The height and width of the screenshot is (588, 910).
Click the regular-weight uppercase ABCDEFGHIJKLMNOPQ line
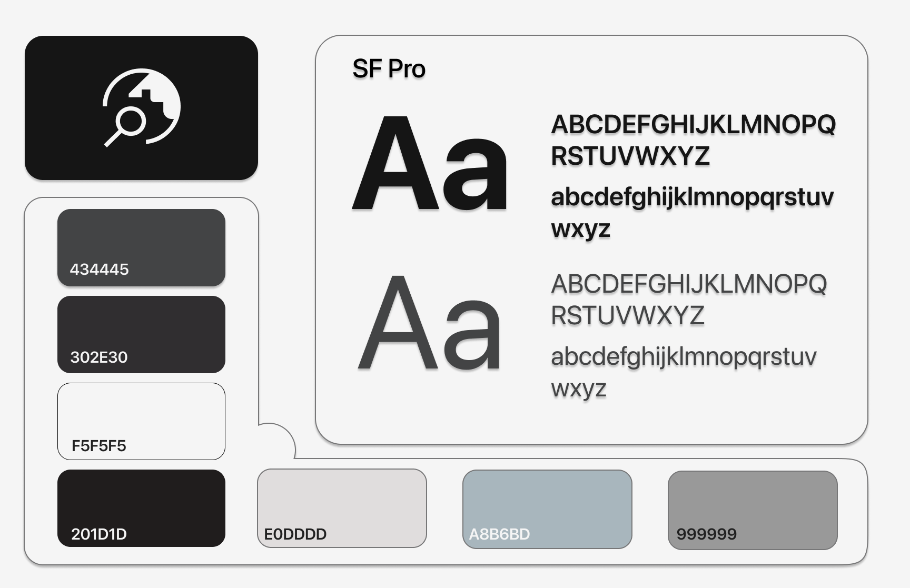689,284
